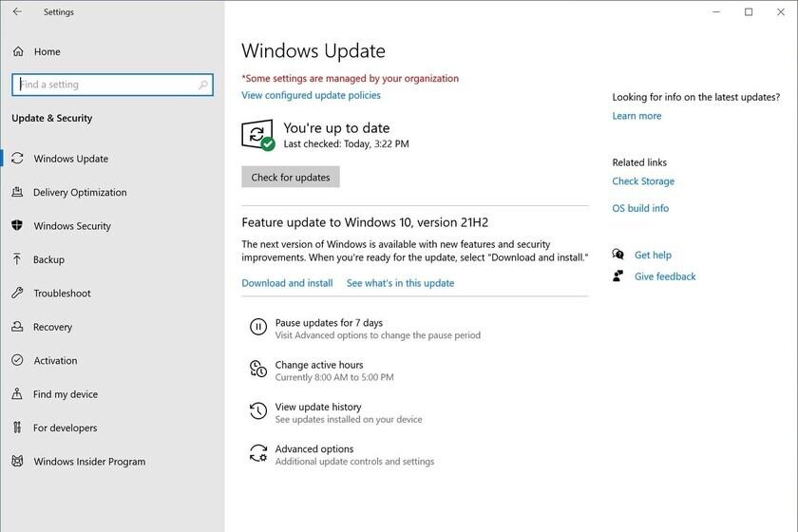This screenshot has width=798, height=532.
Task: Open For developers settings
Action: click(x=66, y=427)
